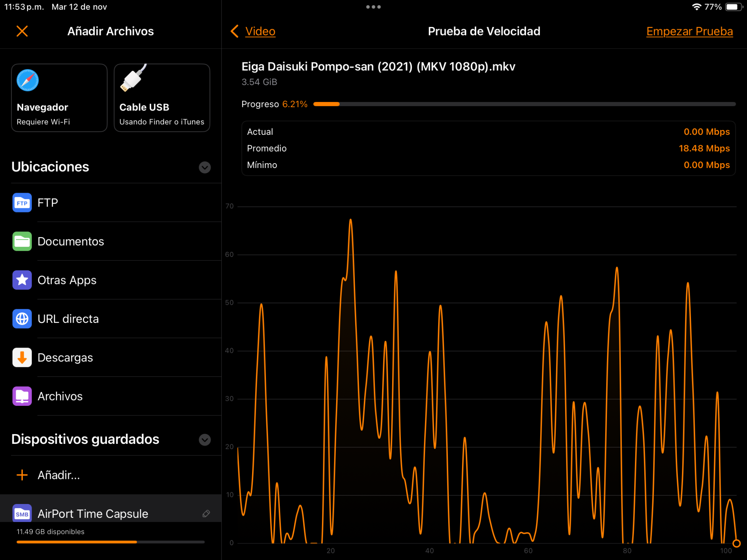Select the Otras Apps star icon
This screenshot has width=747, height=560.
tap(22, 280)
